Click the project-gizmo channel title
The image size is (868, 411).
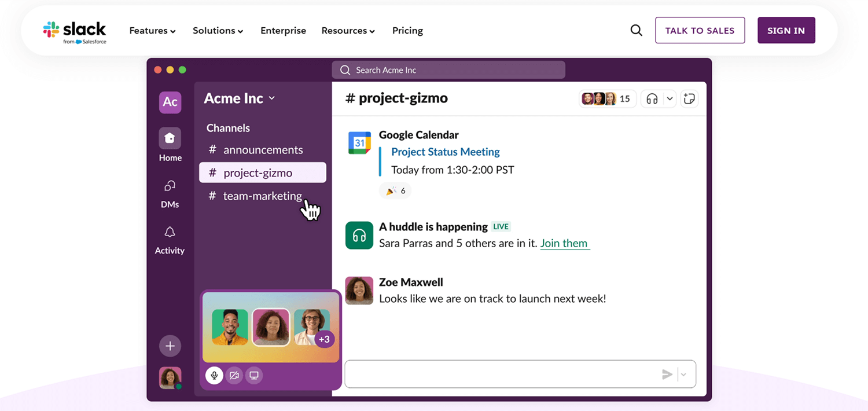tap(396, 98)
